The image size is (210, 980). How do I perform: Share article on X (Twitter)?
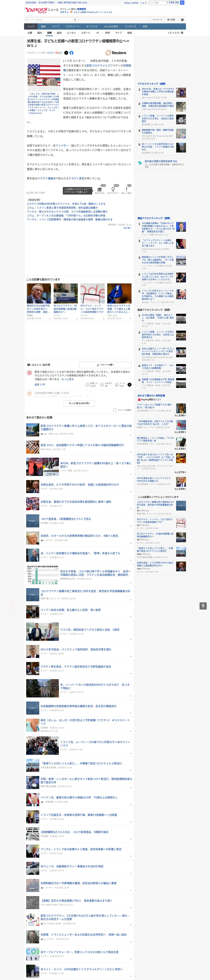coord(66,53)
